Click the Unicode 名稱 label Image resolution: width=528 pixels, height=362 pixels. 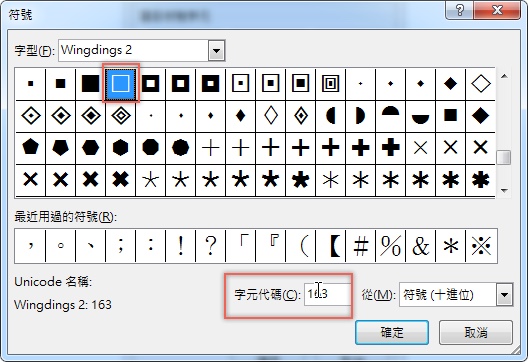pos(53,282)
